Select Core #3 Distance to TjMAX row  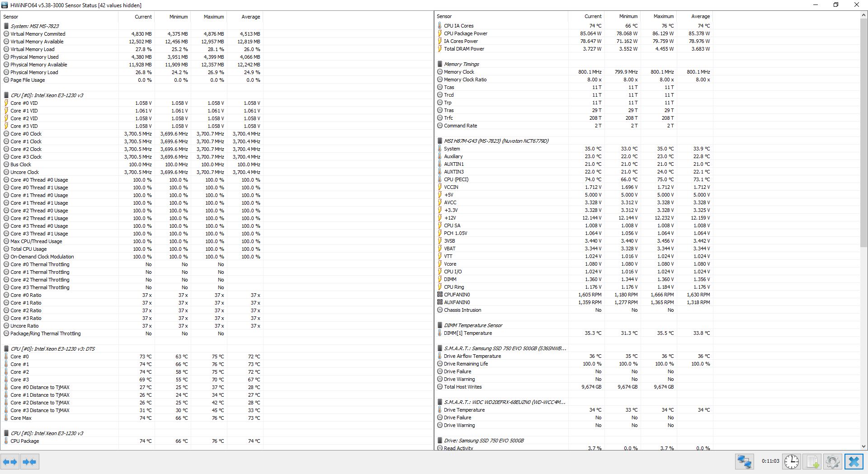click(x=132, y=410)
